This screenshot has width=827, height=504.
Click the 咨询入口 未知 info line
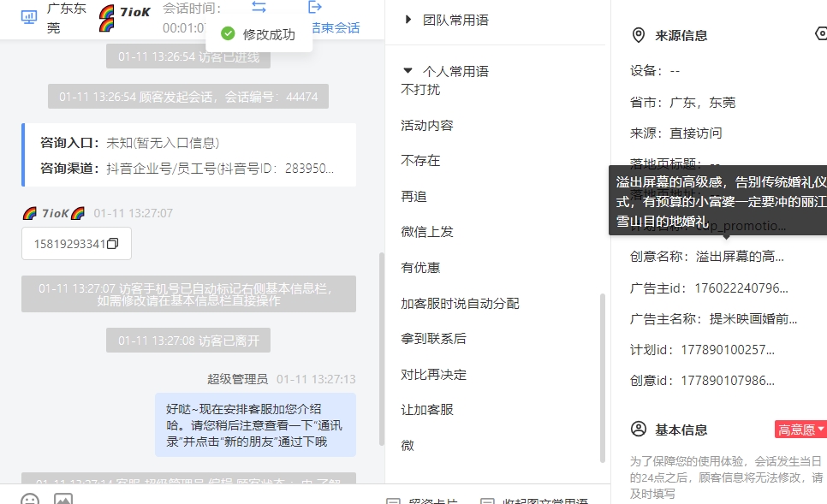click(x=130, y=143)
